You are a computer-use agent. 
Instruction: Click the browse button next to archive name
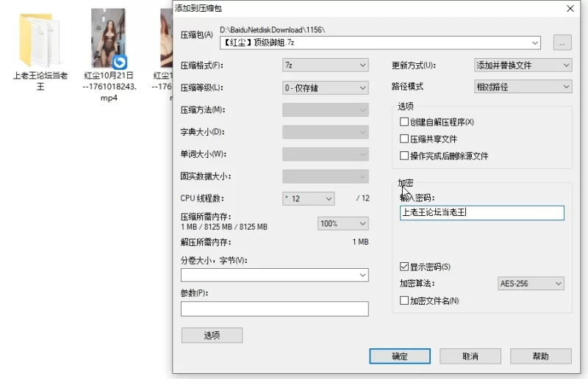pos(562,43)
